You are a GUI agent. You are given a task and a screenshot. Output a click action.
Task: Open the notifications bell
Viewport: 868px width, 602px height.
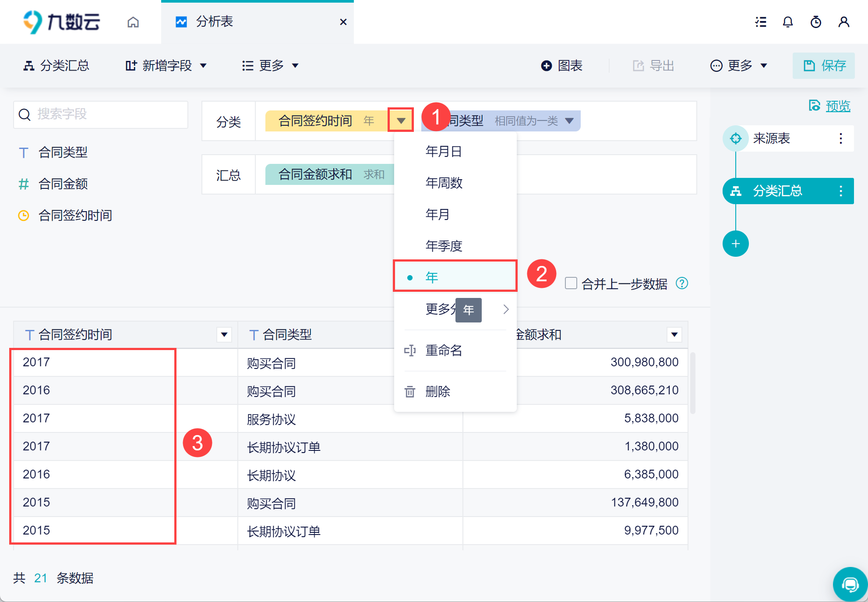pos(788,22)
